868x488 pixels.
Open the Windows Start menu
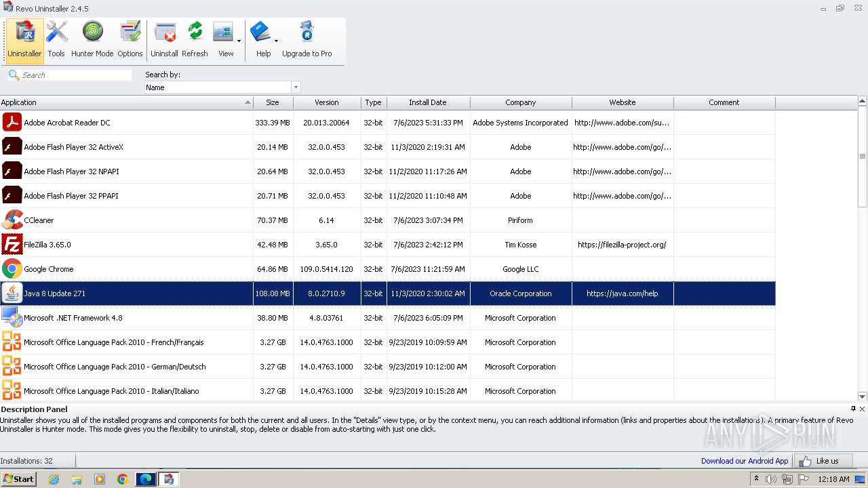18,479
